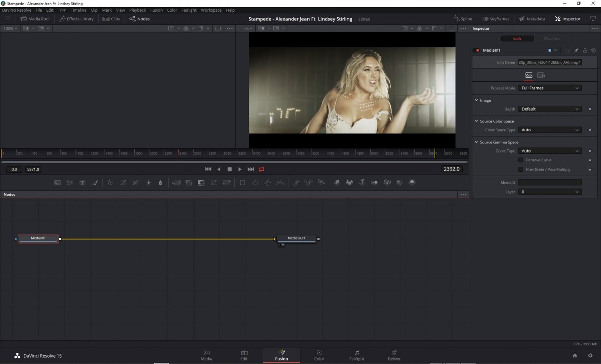601x364 pixels.
Task: Show the Keyframes editor
Action: (x=496, y=19)
